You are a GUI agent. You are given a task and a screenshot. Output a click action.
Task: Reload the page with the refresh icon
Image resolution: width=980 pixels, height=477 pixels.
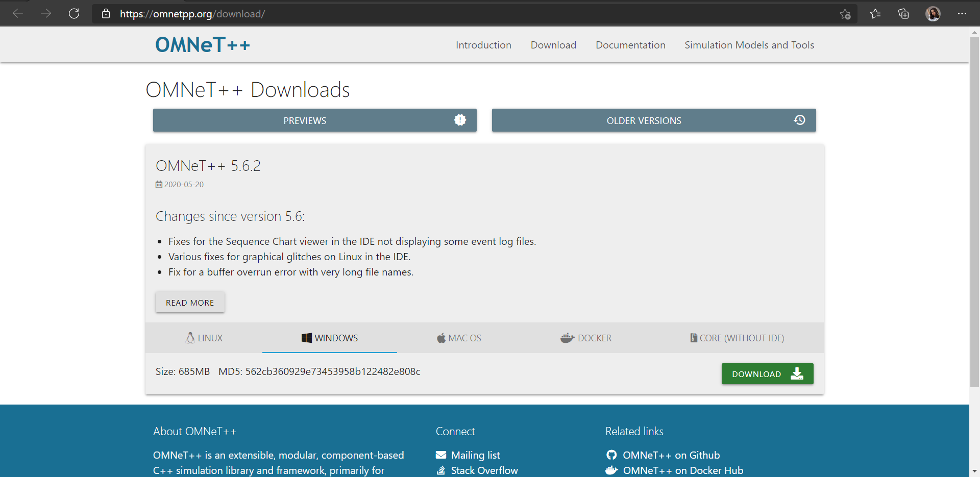coord(74,14)
